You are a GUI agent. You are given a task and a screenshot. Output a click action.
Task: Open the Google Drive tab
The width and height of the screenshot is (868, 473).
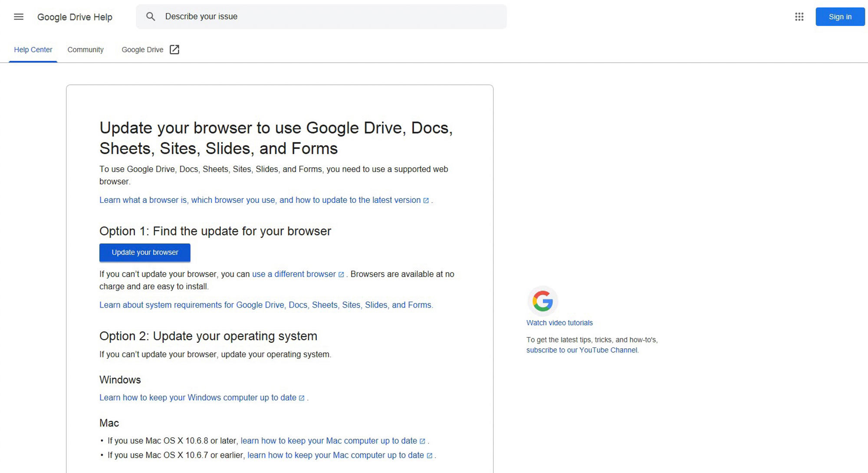point(142,50)
